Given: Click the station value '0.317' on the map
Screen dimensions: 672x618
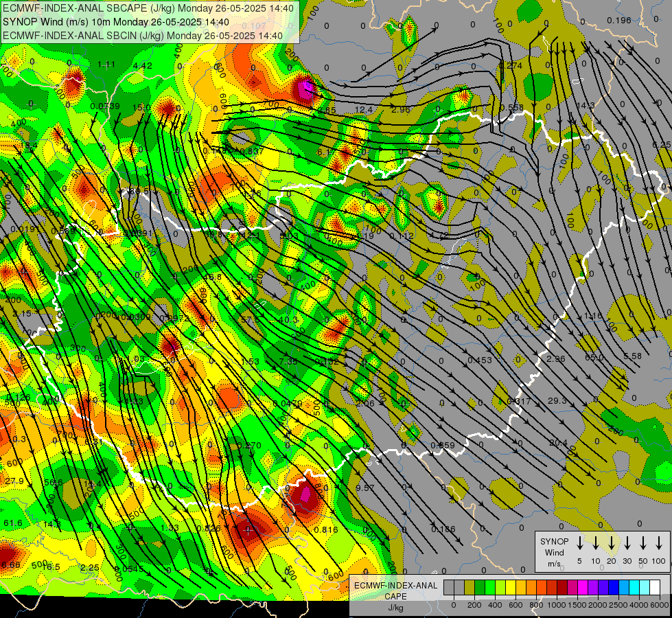Looking at the screenshot, I should click(x=518, y=402).
